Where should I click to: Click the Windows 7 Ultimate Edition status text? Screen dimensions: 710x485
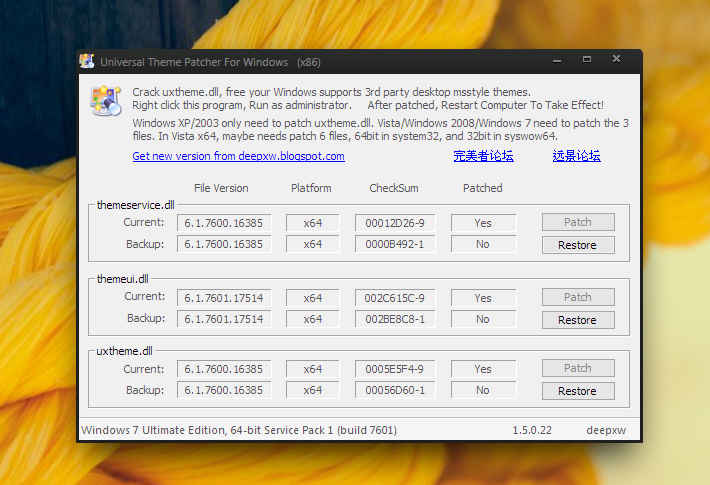[x=239, y=430]
